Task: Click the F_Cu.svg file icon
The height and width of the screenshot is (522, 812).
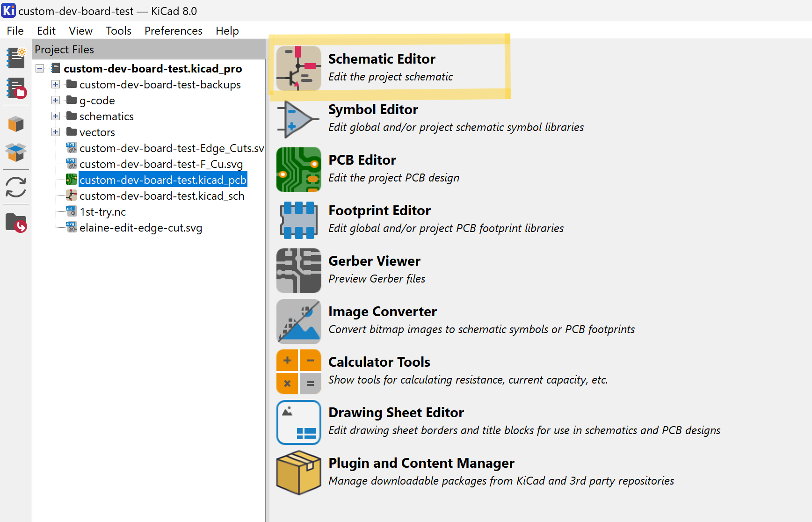Action: [71, 164]
